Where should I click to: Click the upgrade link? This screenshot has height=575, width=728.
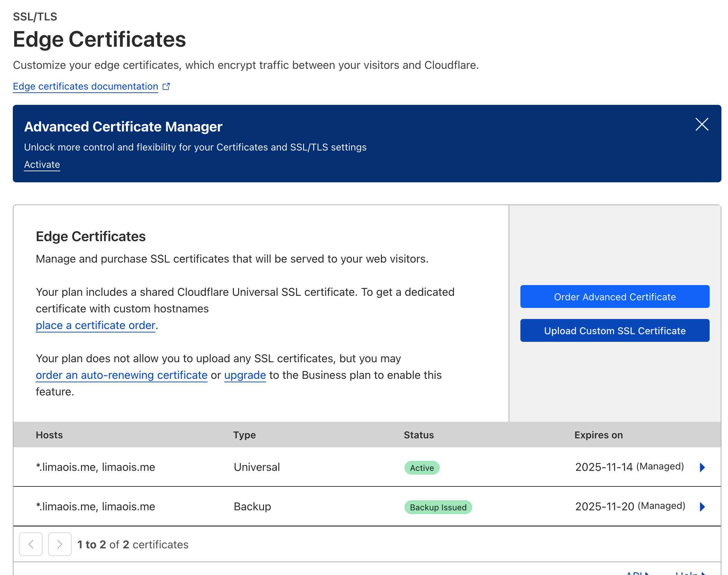click(x=245, y=375)
